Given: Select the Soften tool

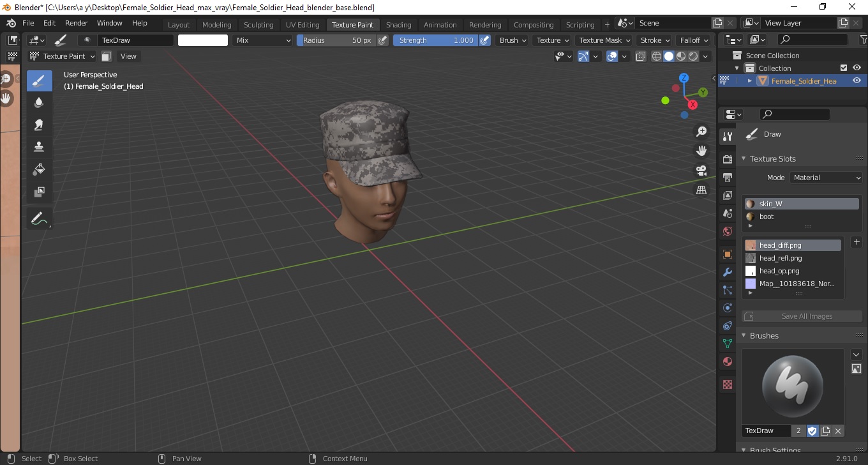Looking at the screenshot, I should 39,103.
